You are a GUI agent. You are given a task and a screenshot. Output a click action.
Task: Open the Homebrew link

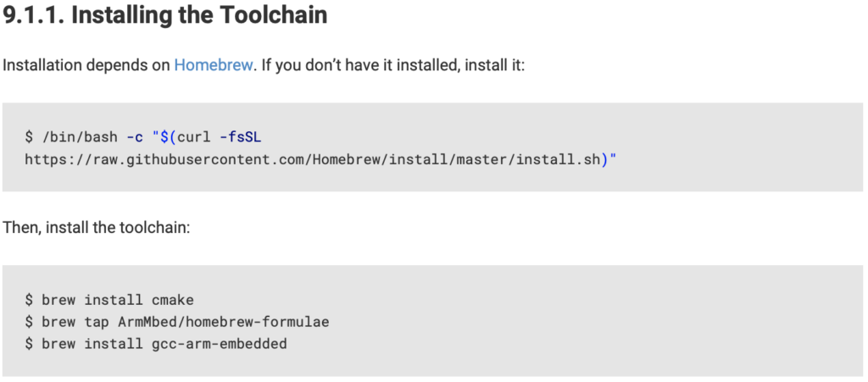point(213,65)
